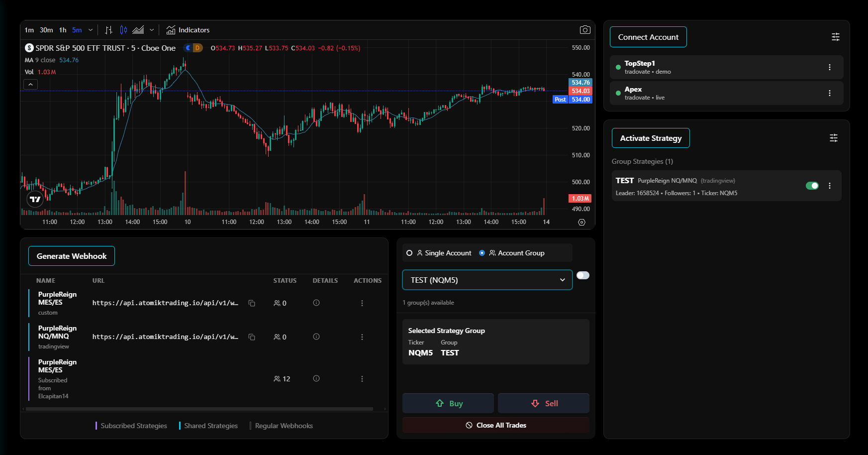Select the Single Account radio option
The height and width of the screenshot is (455, 868).
coord(439,253)
